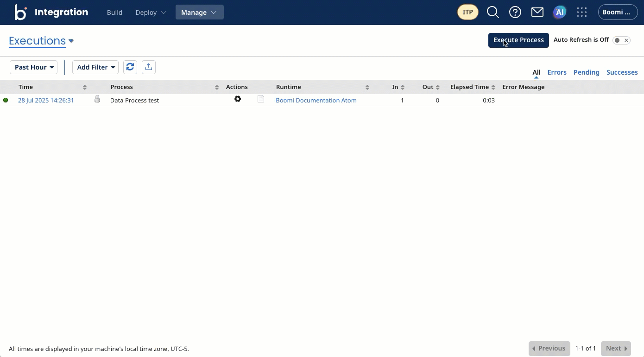Turn on Auto Refresh
Image resolution: width=644 pixels, height=357 pixels.
(x=617, y=40)
